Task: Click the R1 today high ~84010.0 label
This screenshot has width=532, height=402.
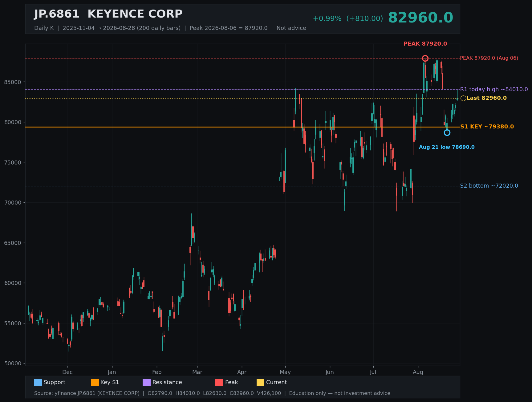Action: 494,89
